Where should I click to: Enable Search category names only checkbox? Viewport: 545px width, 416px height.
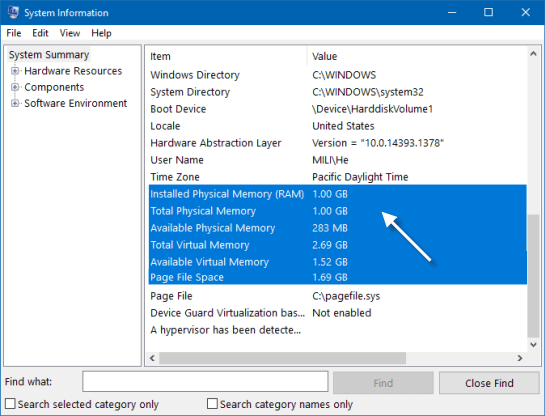point(212,404)
